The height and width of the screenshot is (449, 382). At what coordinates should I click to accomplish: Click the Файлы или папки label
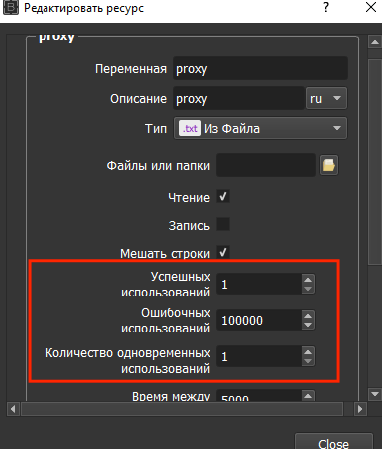tap(158, 165)
